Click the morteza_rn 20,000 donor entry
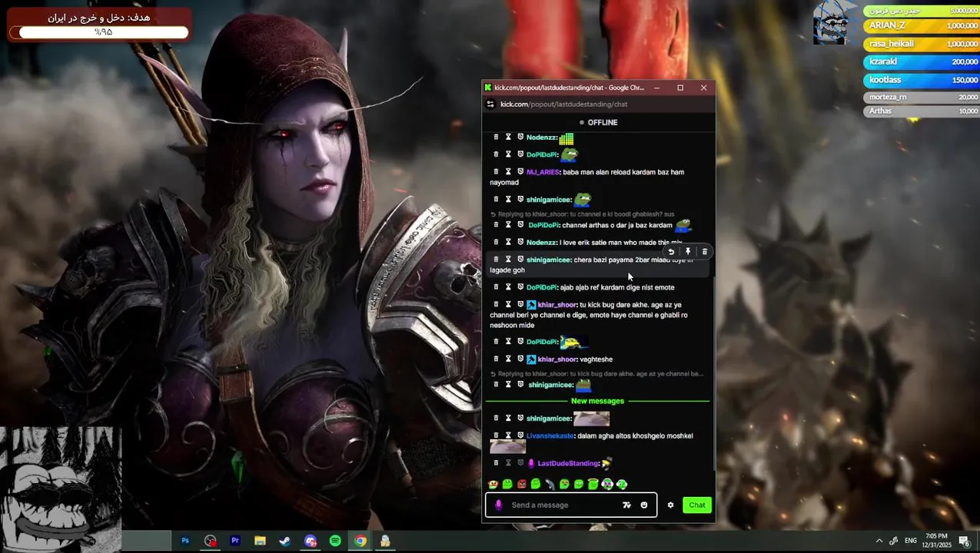 (x=922, y=98)
